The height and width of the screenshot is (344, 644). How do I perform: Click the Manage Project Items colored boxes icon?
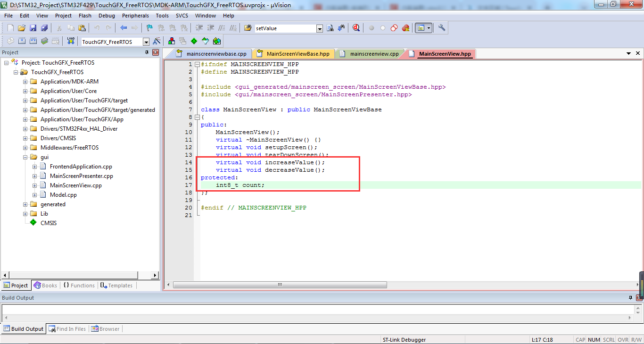pos(172,42)
